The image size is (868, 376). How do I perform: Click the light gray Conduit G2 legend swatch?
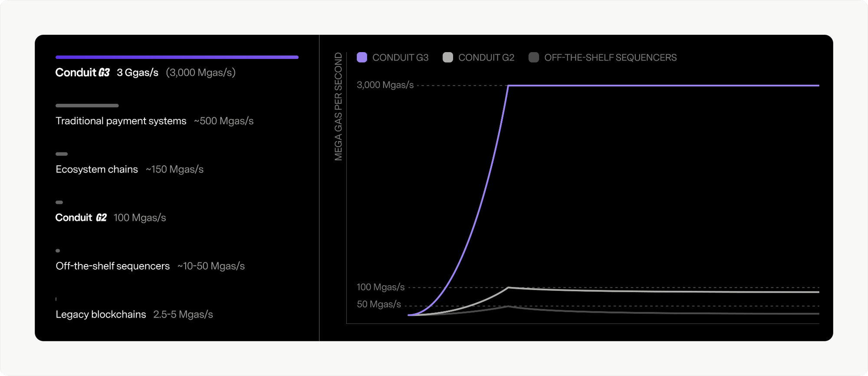(x=447, y=57)
